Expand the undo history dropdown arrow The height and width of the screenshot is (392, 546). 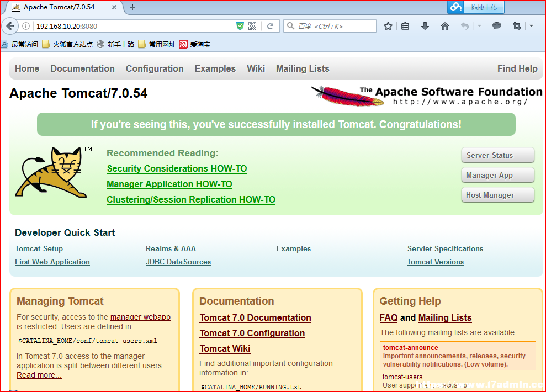coord(480,26)
